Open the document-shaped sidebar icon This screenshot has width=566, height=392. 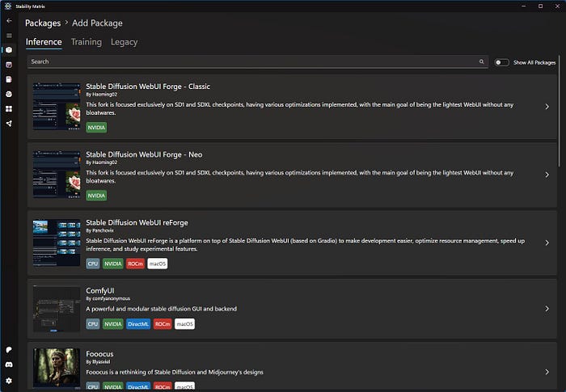(9, 79)
